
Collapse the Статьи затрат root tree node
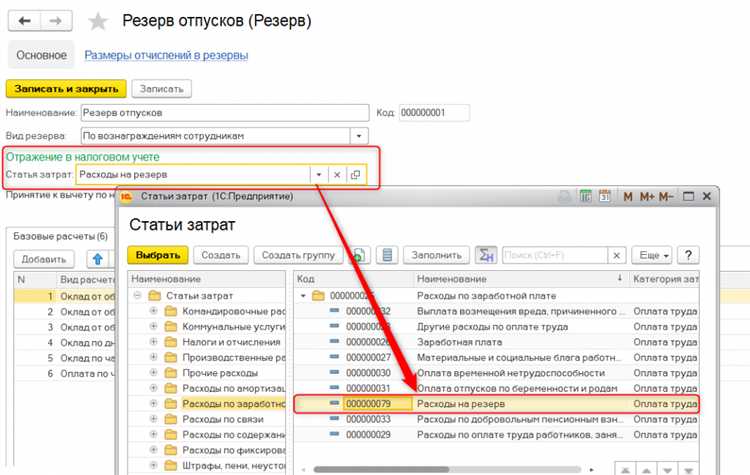(x=137, y=296)
